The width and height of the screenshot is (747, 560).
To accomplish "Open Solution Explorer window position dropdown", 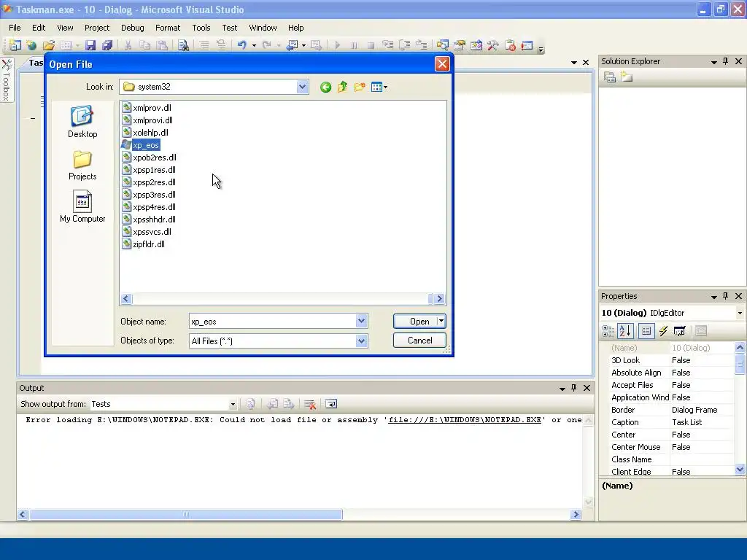I will (713, 62).
